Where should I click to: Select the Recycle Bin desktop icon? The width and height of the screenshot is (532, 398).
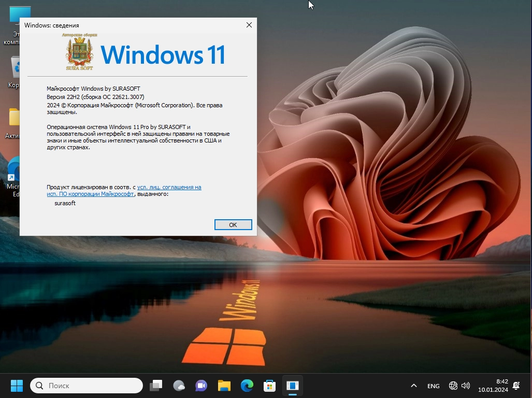(x=13, y=72)
